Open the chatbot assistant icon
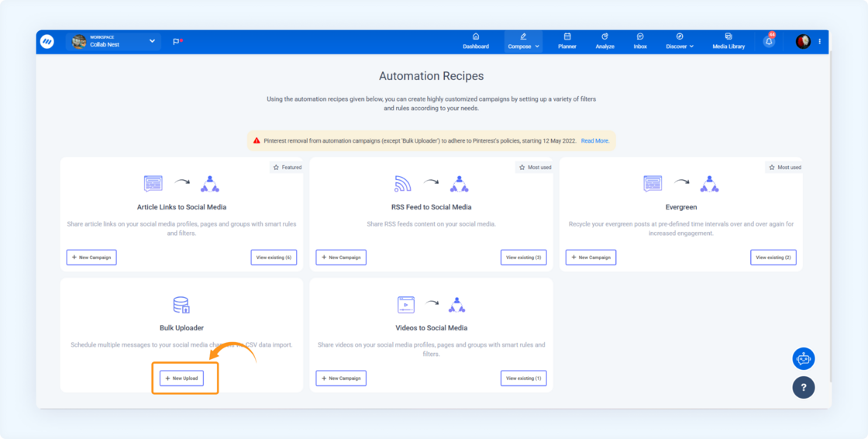This screenshot has height=439, width=868. [804, 358]
